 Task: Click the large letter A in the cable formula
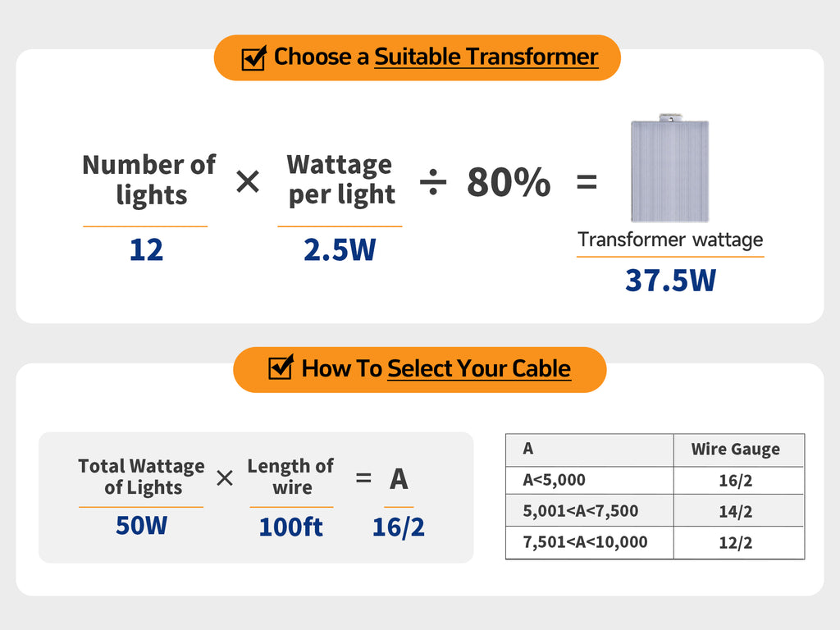click(399, 478)
